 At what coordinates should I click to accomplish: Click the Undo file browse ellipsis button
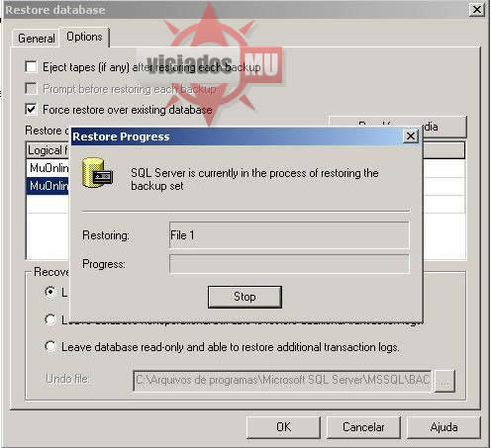(x=444, y=381)
